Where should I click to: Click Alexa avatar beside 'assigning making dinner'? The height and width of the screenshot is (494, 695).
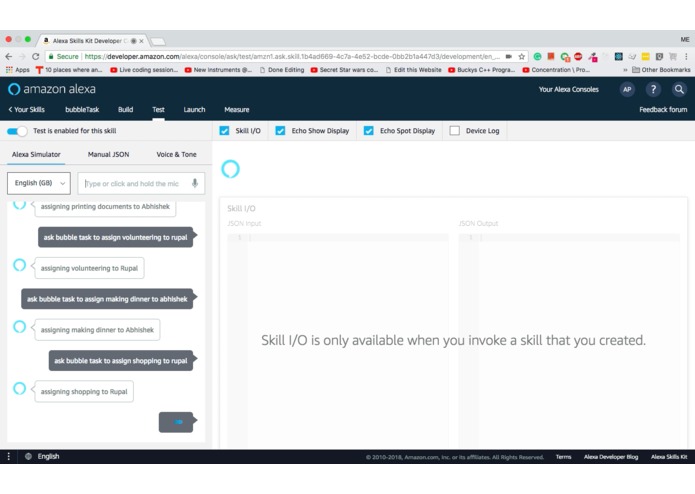[20, 327]
